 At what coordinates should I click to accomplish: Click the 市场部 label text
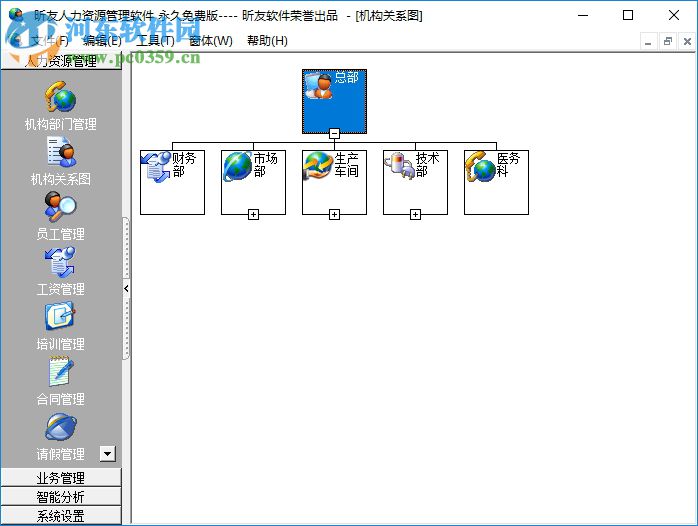[x=265, y=165]
